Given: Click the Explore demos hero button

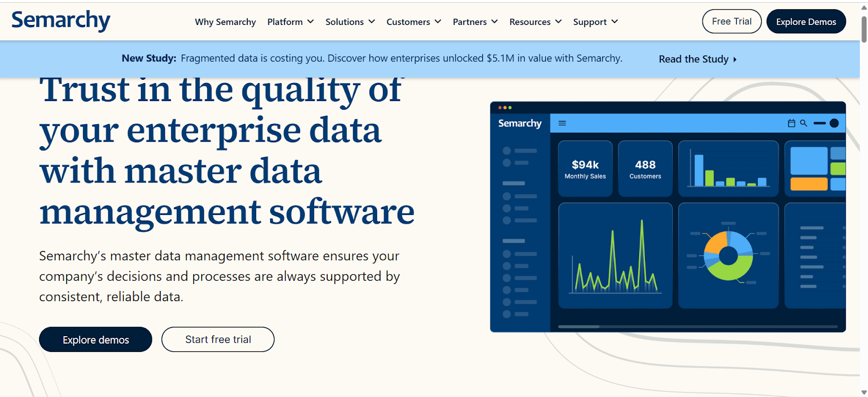Looking at the screenshot, I should click(95, 339).
